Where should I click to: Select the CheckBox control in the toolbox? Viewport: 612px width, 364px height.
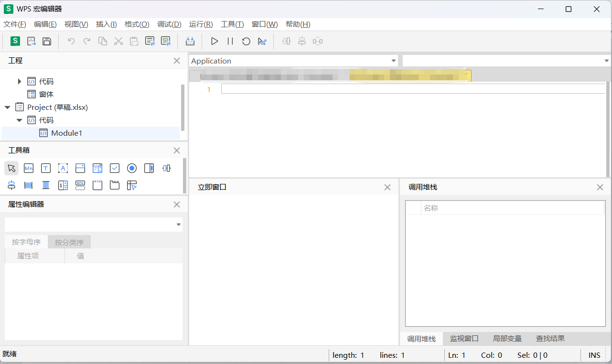click(114, 168)
